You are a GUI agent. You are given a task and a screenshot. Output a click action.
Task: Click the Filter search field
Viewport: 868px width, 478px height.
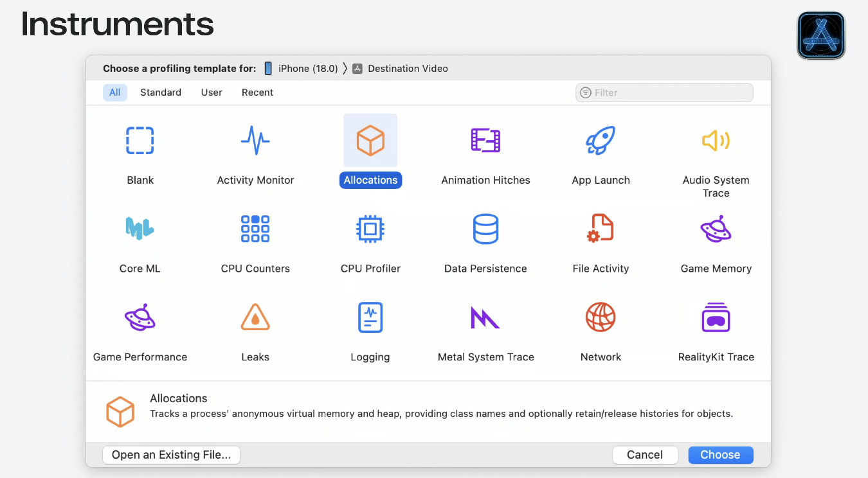click(x=664, y=93)
